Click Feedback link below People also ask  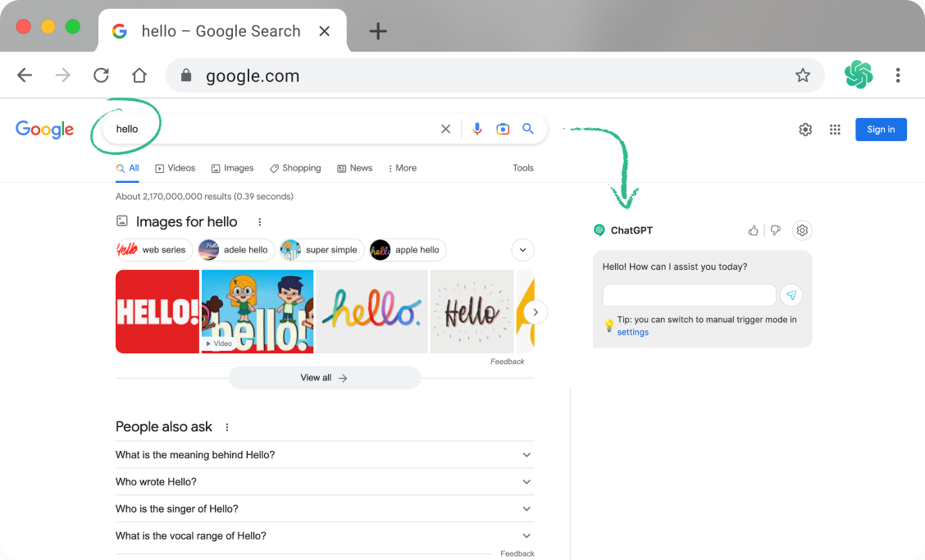(517, 553)
